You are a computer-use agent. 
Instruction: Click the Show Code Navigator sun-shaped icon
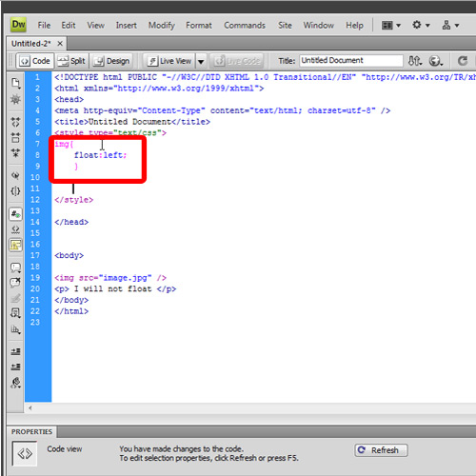tap(15, 99)
